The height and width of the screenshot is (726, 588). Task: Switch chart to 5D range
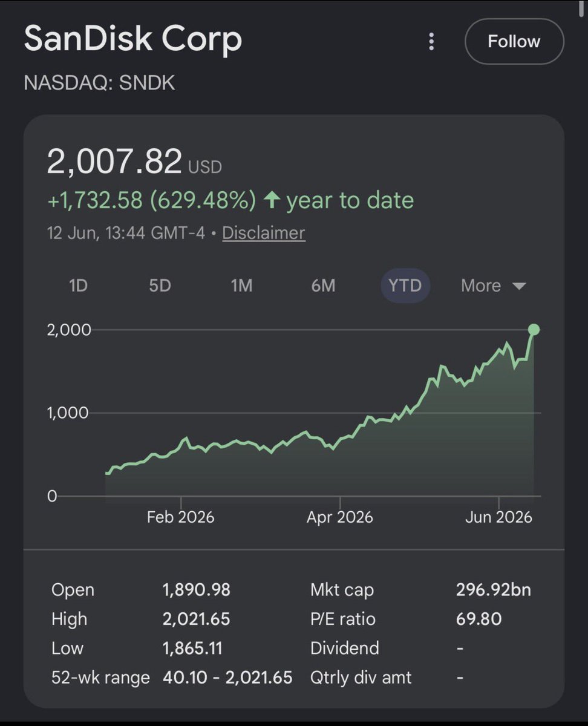(160, 286)
